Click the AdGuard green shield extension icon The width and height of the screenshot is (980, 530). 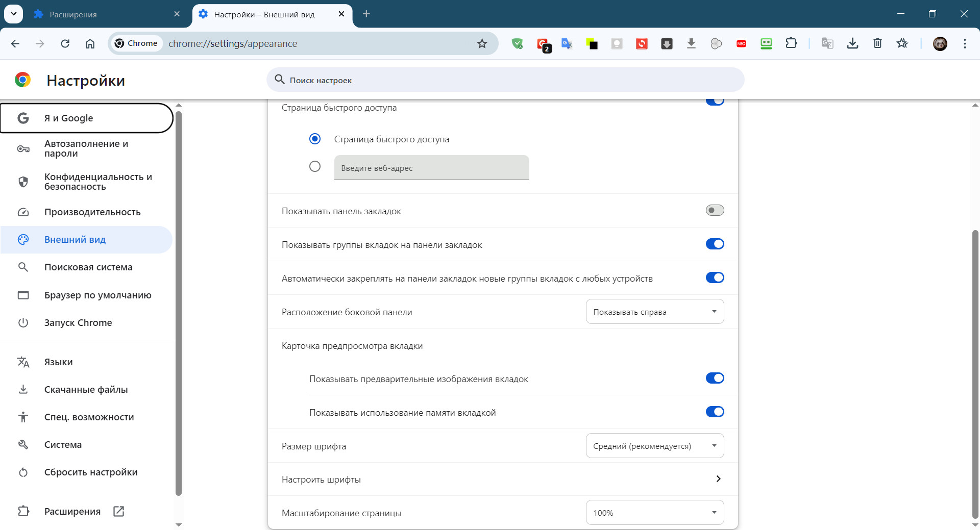click(517, 44)
